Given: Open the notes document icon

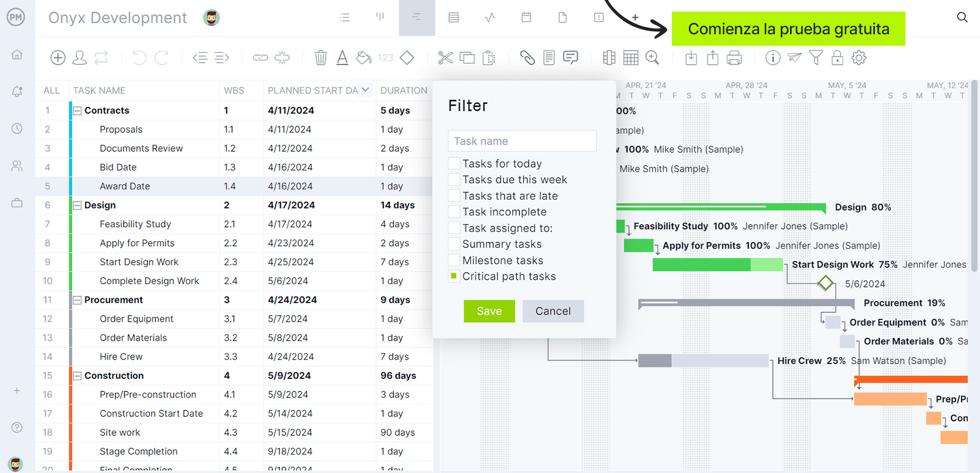Looking at the screenshot, I should [x=549, y=58].
